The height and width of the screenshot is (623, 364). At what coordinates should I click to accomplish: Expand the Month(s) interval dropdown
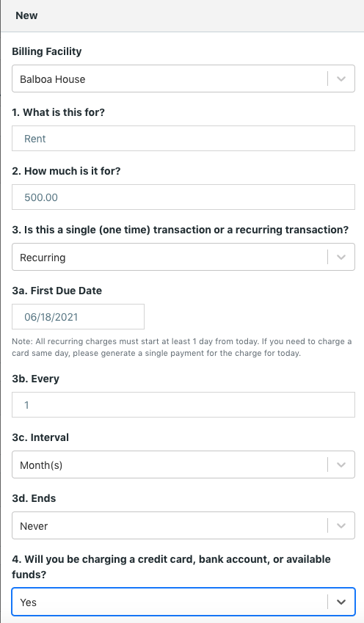click(x=183, y=464)
